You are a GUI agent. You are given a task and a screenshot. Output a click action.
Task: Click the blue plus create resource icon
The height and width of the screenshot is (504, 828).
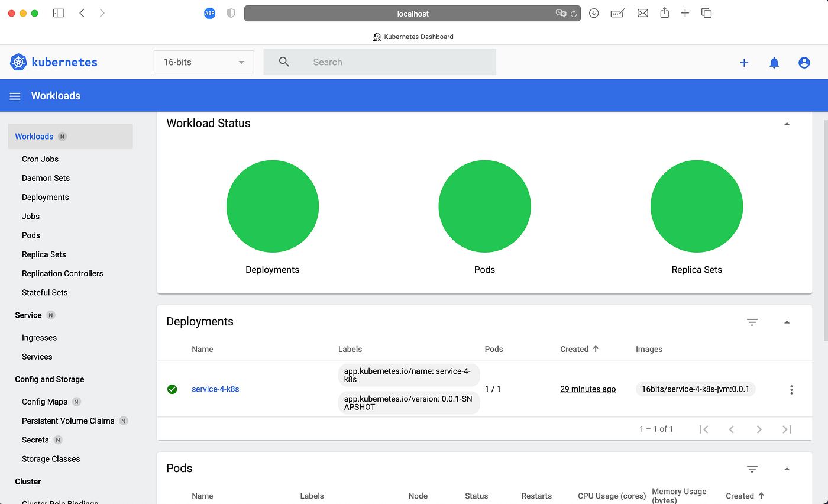coord(744,63)
